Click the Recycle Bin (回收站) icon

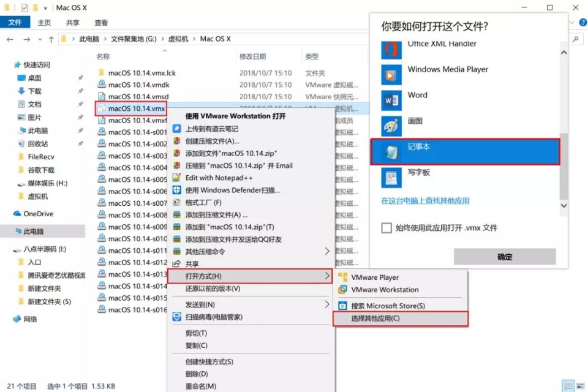pyautogui.click(x=21, y=144)
